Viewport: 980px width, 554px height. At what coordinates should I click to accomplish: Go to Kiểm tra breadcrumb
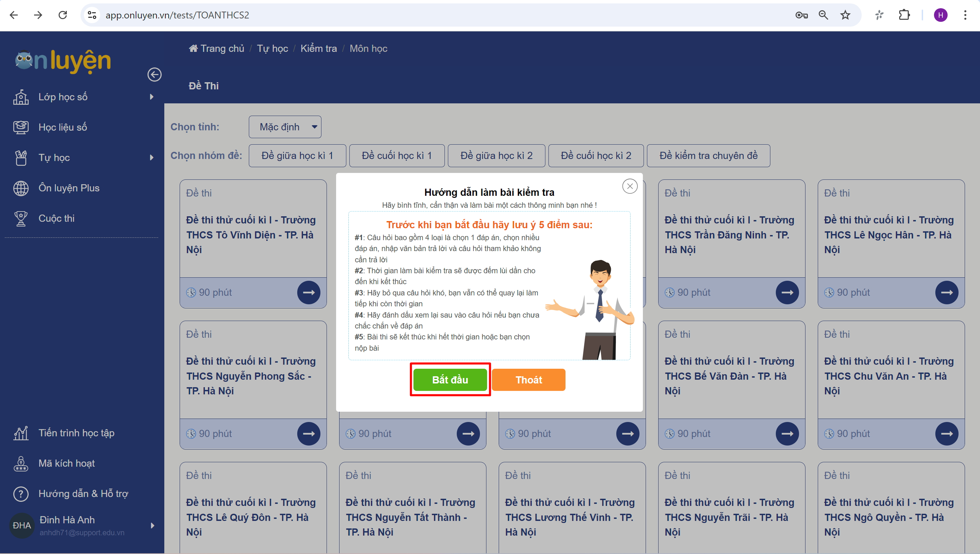point(319,48)
